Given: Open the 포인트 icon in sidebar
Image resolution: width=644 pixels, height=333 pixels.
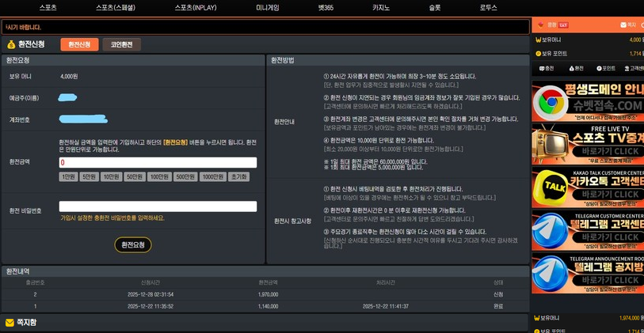Looking at the screenshot, I should click(x=605, y=69).
